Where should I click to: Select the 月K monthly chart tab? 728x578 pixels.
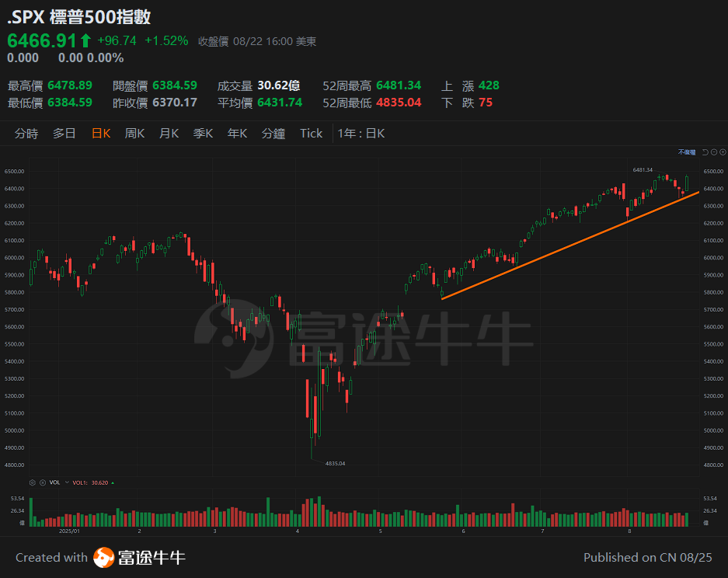pos(169,133)
